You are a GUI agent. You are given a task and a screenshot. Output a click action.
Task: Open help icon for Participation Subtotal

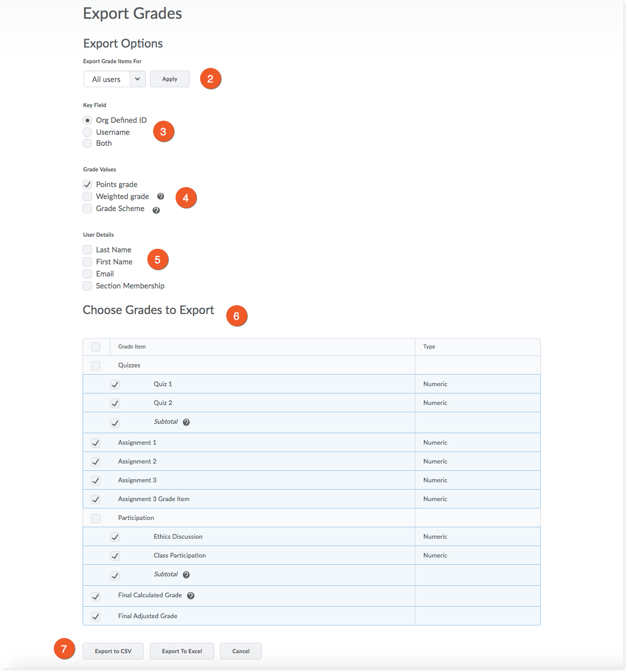tap(186, 575)
